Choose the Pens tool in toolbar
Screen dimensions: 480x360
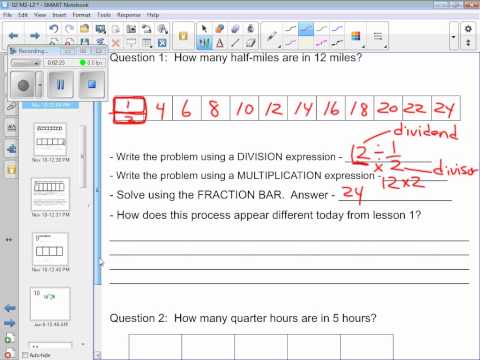click(204, 43)
